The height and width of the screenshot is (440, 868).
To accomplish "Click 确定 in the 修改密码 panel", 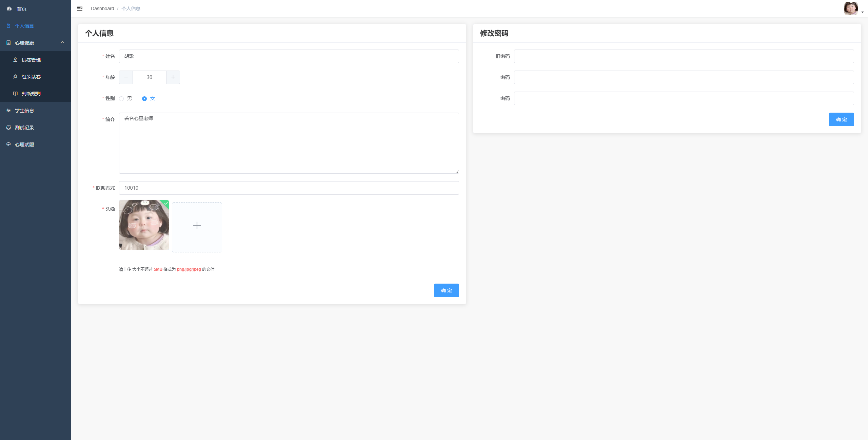I will pyautogui.click(x=842, y=119).
